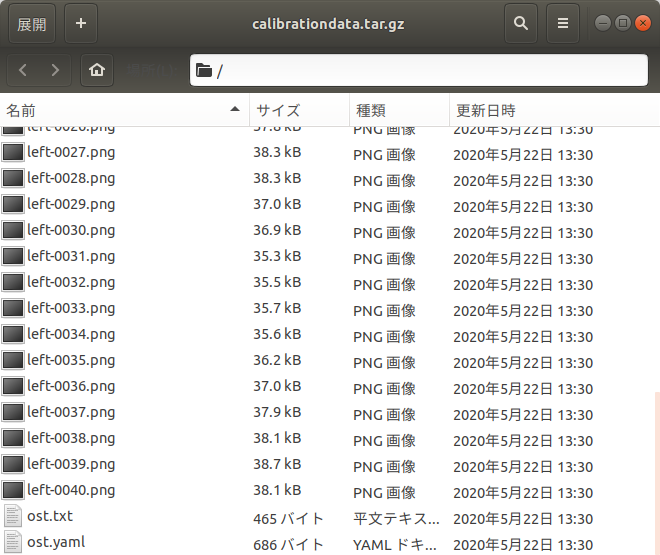Select left-0028.png thumbnail icon
The width and height of the screenshot is (660, 555).
click(x=13, y=178)
